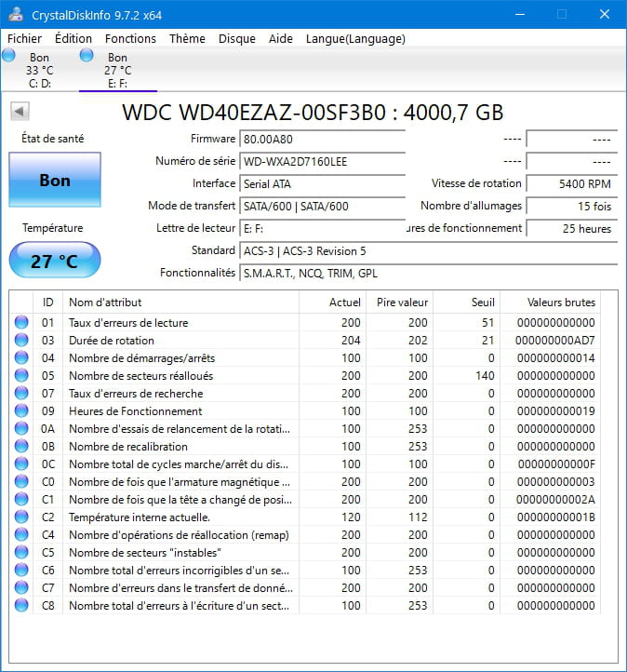Click status orb for attribute 09 operating hours

coord(21,411)
